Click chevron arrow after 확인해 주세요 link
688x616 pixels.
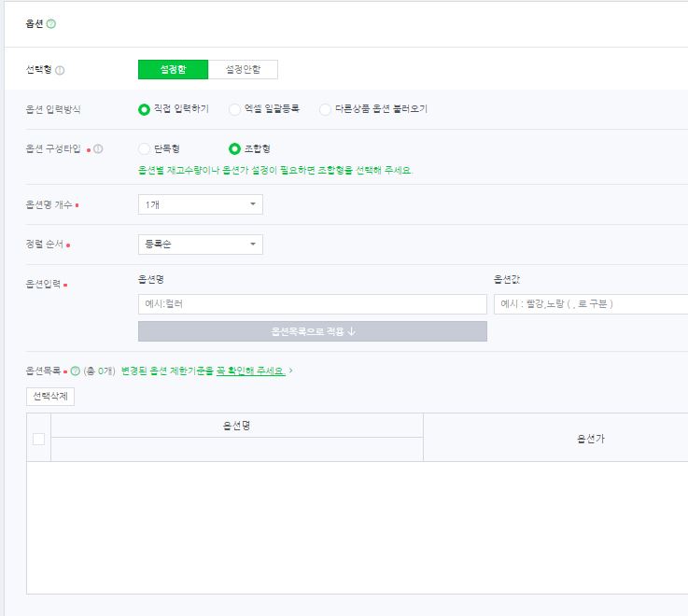291,371
